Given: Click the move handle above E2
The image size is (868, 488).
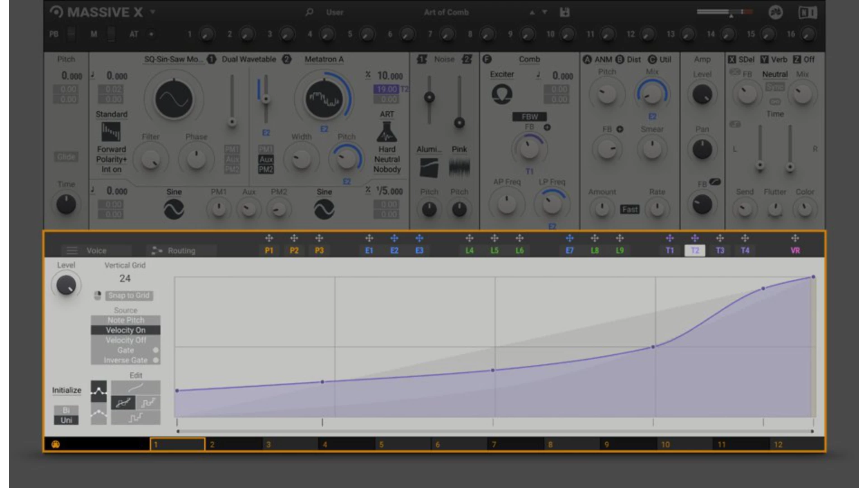Looking at the screenshot, I should tap(394, 238).
